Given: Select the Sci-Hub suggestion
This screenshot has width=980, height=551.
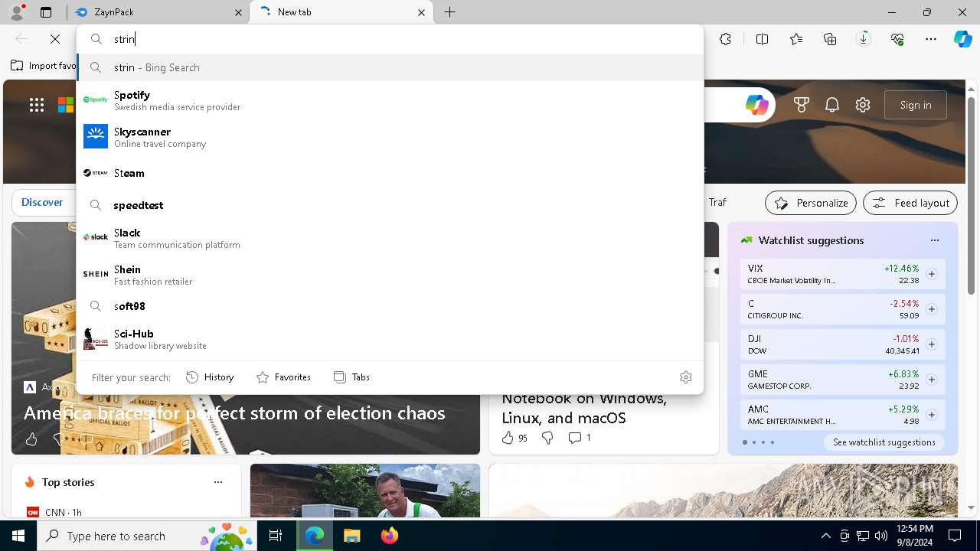Looking at the screenshot, I should pyautogui.click(x=390, y=339).
